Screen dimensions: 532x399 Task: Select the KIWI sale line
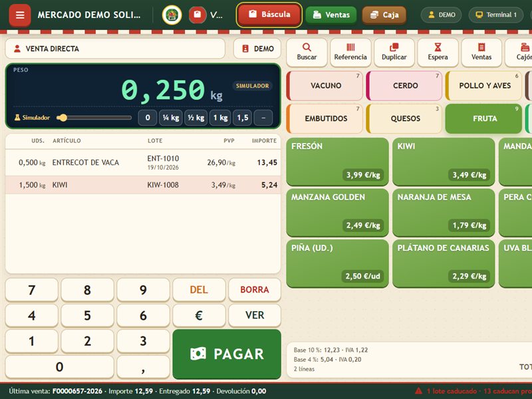[143, 185]
